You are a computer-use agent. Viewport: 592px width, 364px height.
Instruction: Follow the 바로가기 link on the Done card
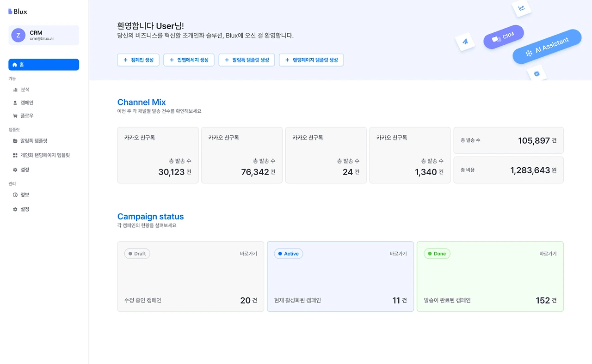click(548, 254)
